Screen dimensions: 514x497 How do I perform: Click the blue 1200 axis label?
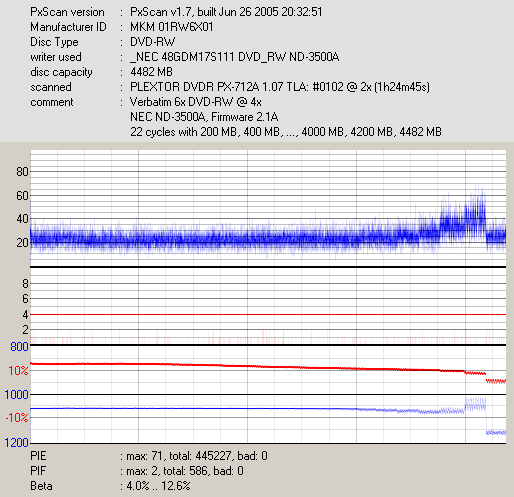(17, 443)
